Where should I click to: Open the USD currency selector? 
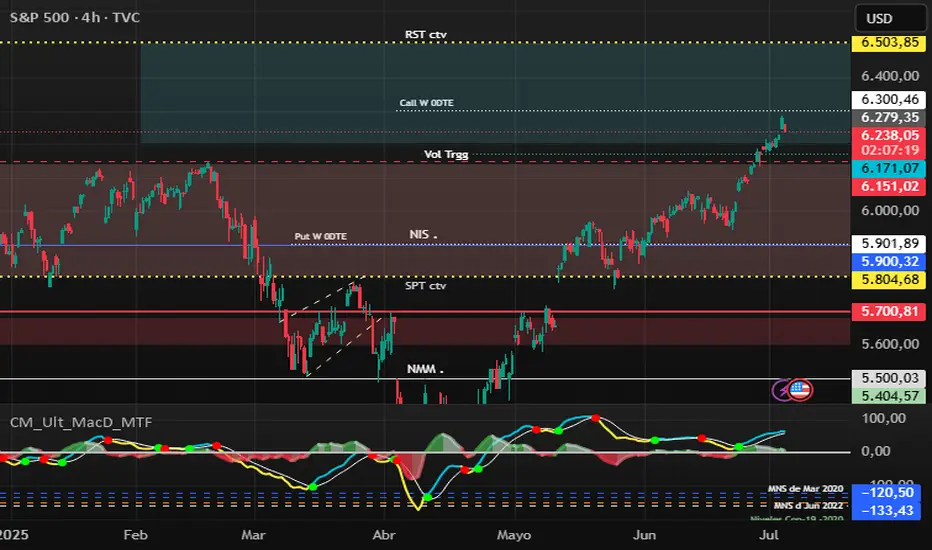coord(892,18)
